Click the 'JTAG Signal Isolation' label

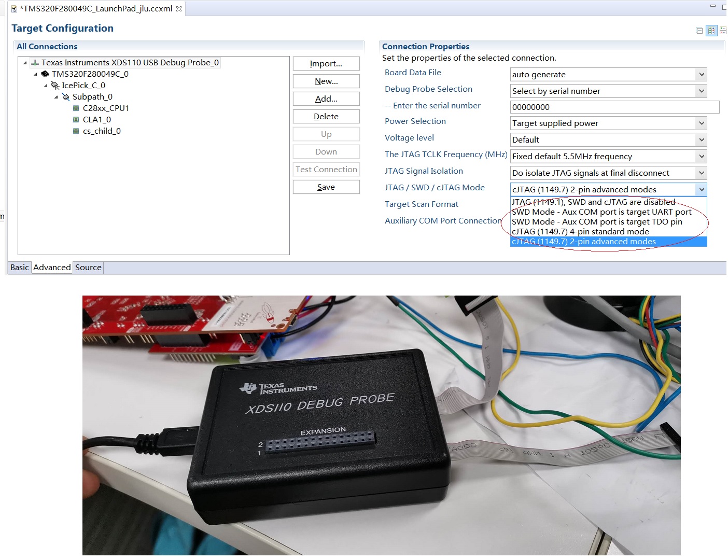click(x=424, y=171)
